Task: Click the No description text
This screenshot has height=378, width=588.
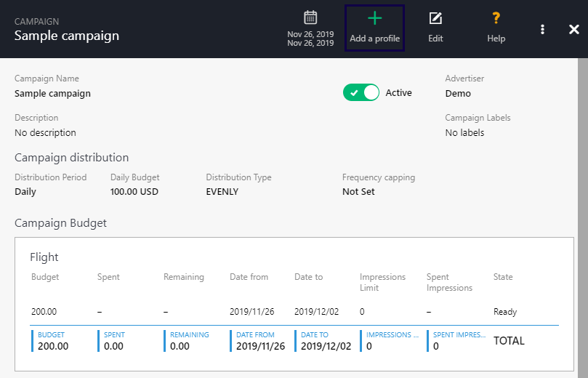Action: [45, 132]
